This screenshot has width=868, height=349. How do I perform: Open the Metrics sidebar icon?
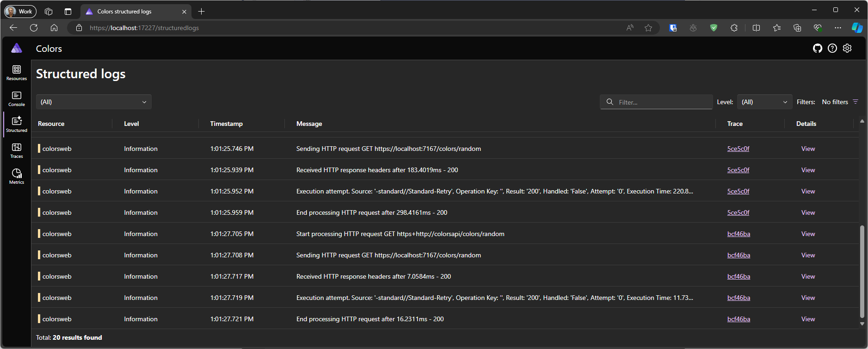(17, 176)
